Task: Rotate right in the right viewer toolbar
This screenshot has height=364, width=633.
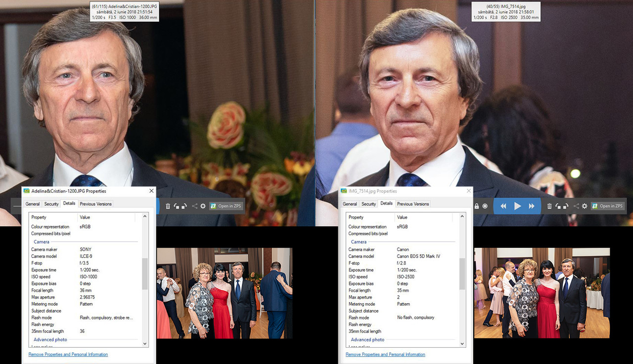Action: pyautogui.click(x=565, y=206)
